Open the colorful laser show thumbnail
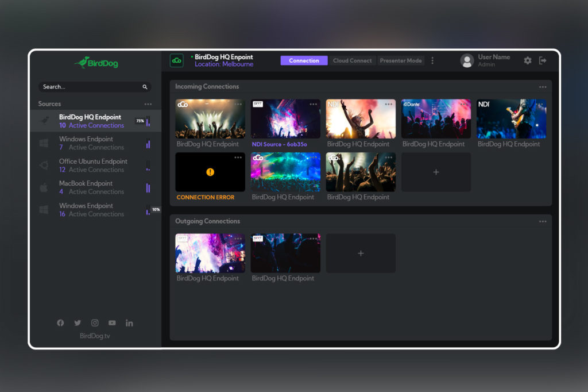The width and height of the screenshot is (588, 392). [x=285, y=172]
